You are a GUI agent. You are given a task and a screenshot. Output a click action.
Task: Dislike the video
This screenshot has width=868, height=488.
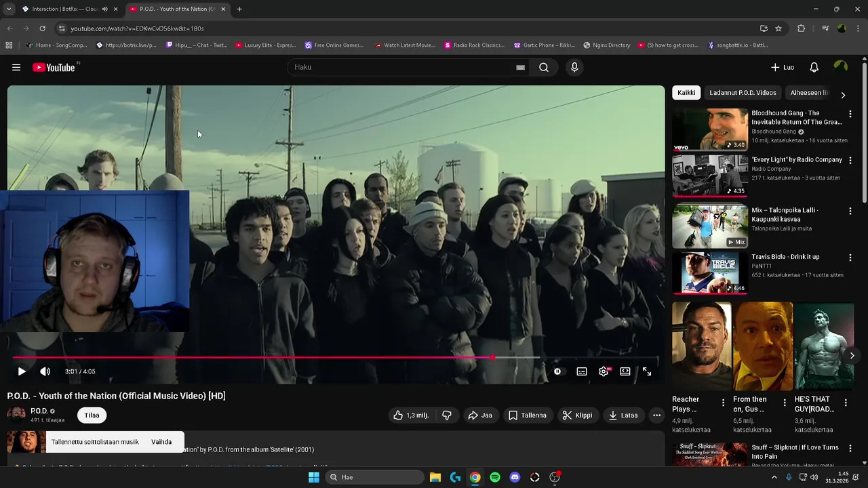[447, 415]
